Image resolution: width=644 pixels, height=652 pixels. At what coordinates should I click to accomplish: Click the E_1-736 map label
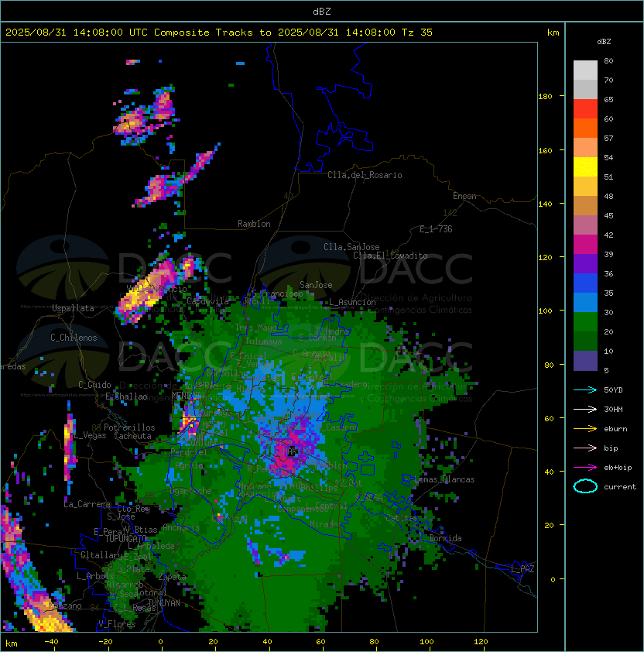coord(436,229)
